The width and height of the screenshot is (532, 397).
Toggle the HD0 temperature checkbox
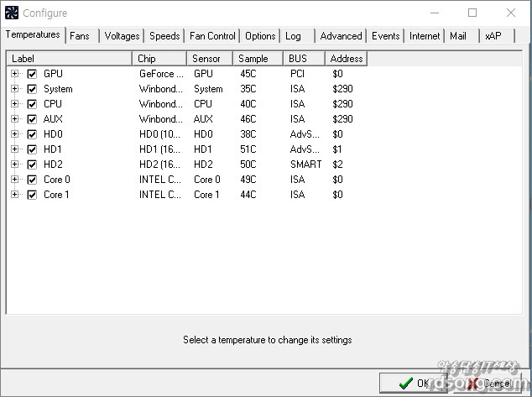(x=32, y=134)
